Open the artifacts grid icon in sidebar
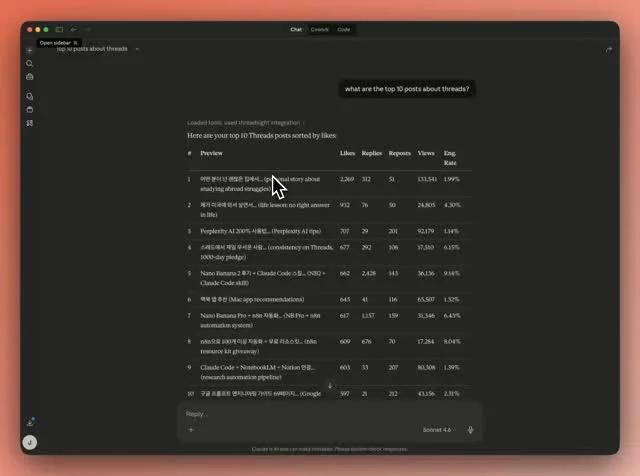Viewport: 640px width, 476px height. pos(29,123)
